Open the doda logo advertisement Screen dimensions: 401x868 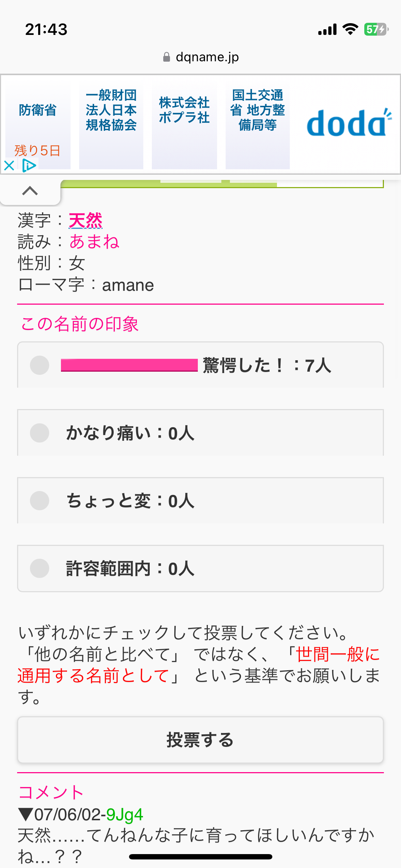tap(349, 123)
